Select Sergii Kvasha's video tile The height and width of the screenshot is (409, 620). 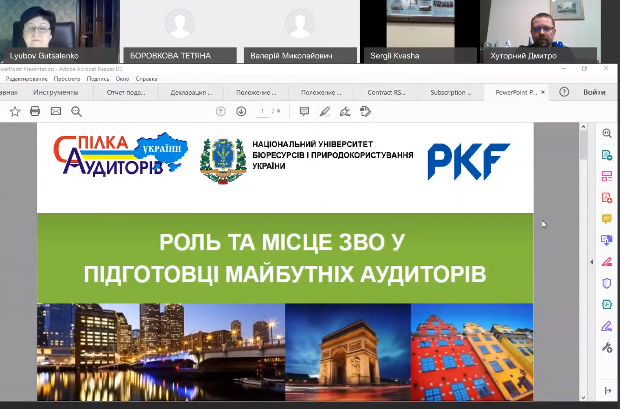pyautogui.click(x=420, y=31)
